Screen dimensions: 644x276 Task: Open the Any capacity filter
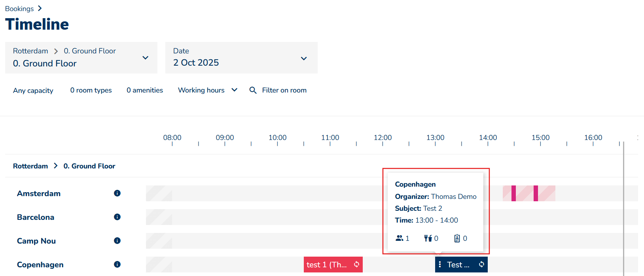click(33, 91)
